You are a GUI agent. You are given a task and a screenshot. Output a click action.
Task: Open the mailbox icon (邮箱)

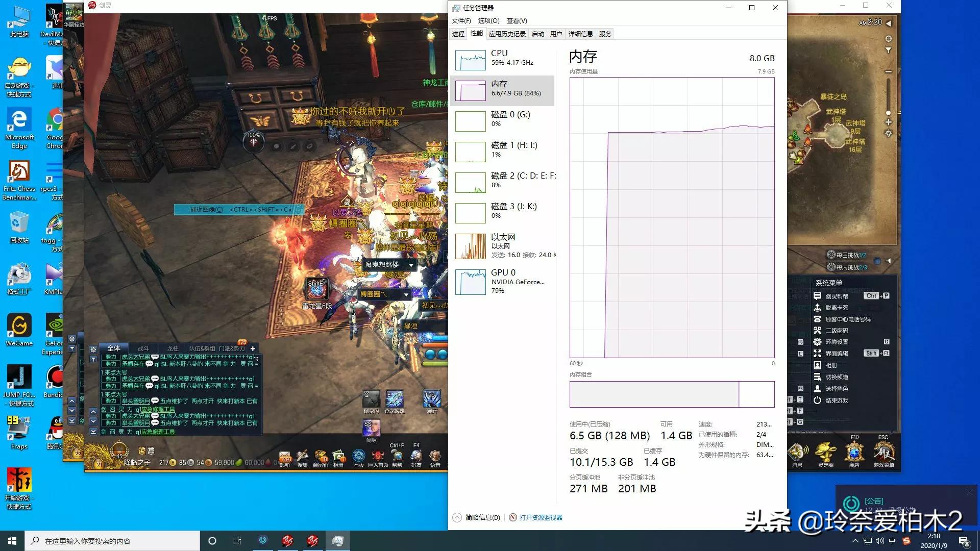285,456
